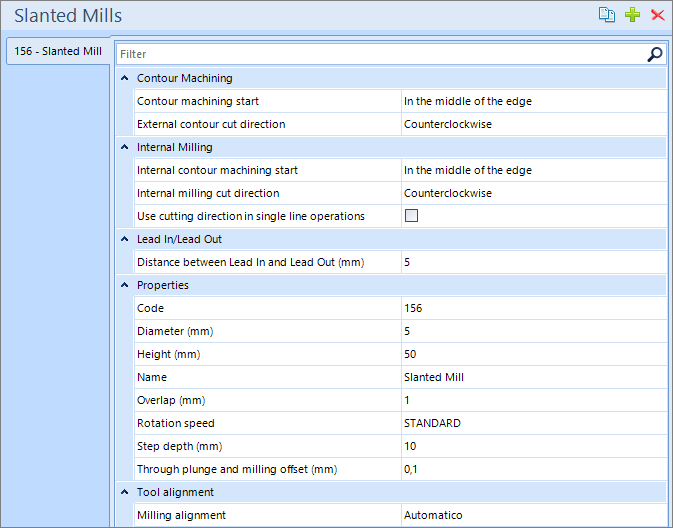
Task: Collapse the Lead In/Lead Out section
Action: [124, 239]
